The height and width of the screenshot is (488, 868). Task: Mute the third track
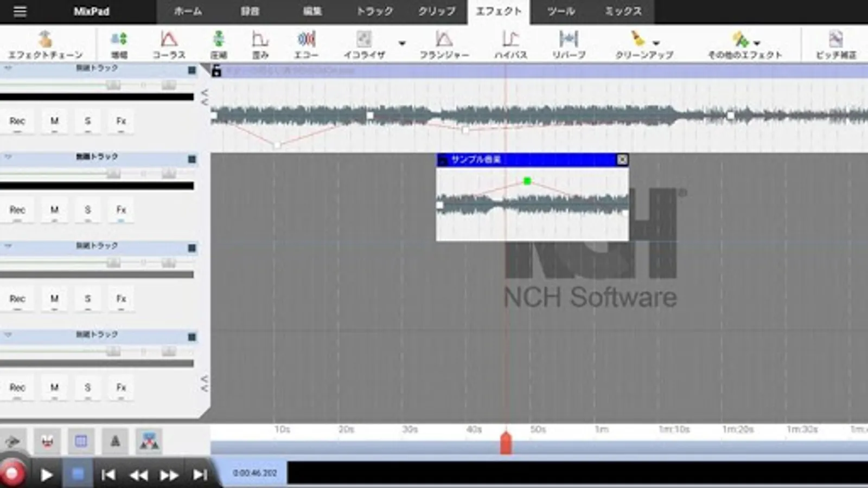[x=54, y=299]
